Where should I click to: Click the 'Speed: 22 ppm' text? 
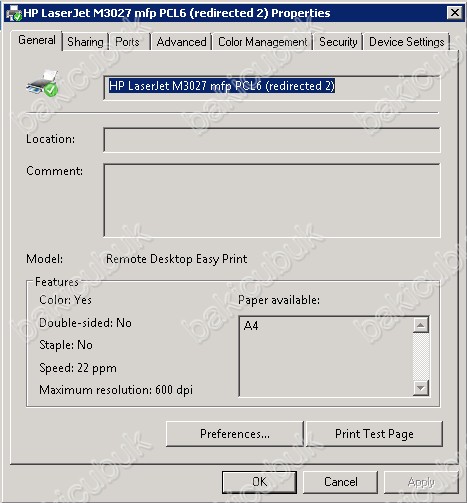[78, 368]
